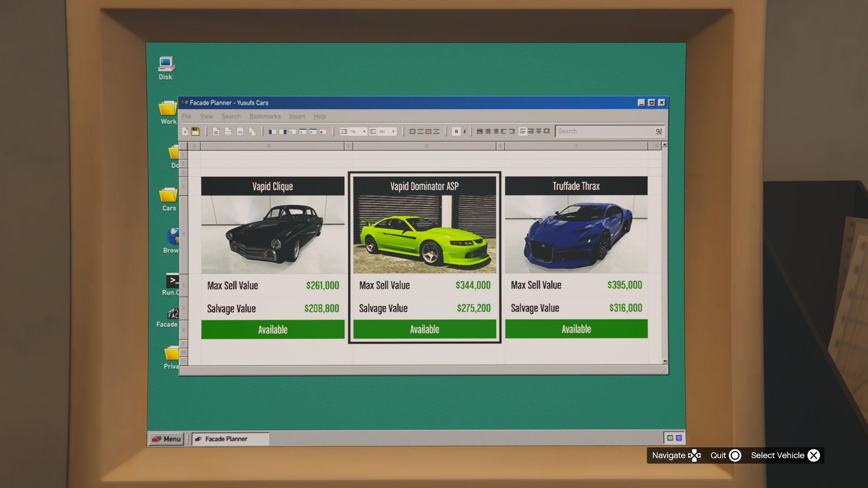Click Available under Vapid Clique

point(273,329)
